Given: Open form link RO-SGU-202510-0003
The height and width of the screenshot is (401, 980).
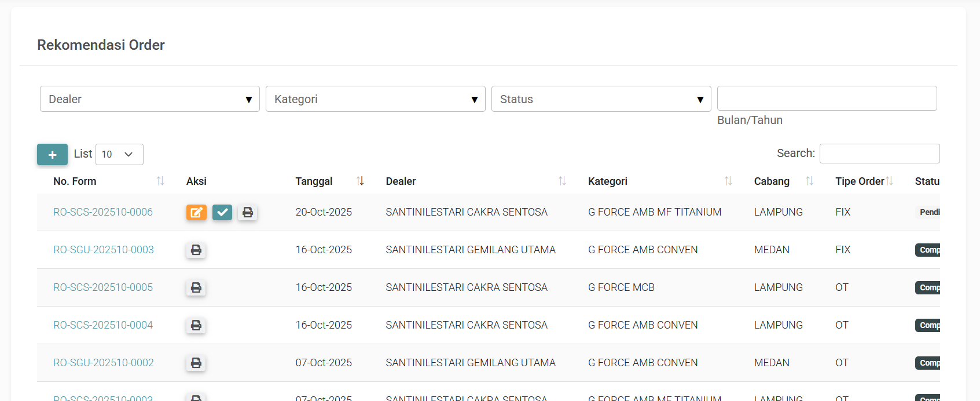Looking at the screenshot, I should point(104,250).
